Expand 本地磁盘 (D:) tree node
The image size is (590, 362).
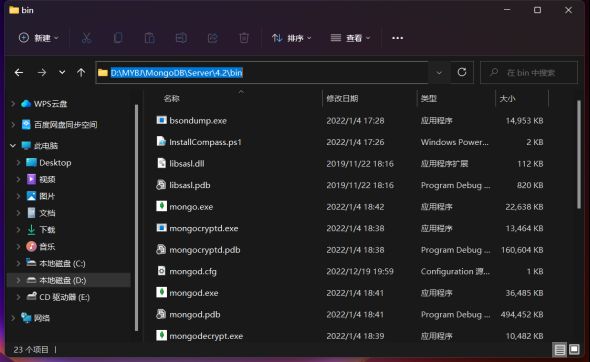[x=18, y=280]
